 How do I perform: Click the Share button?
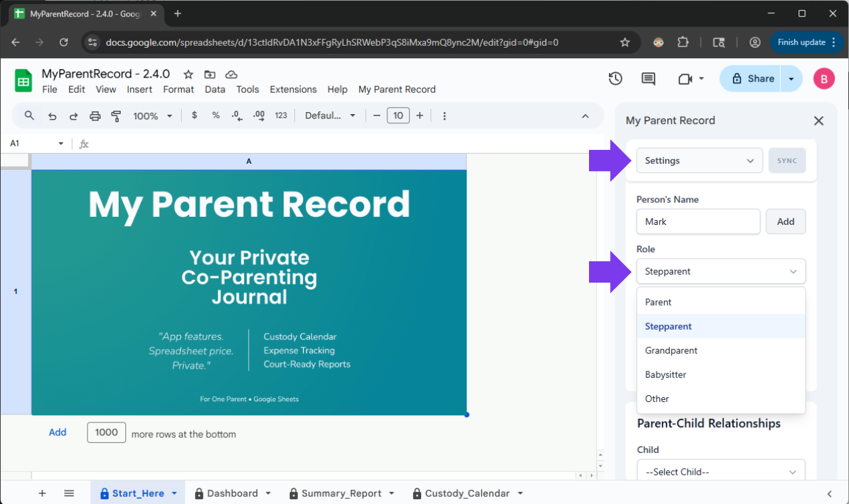click(x=751, y=78)
